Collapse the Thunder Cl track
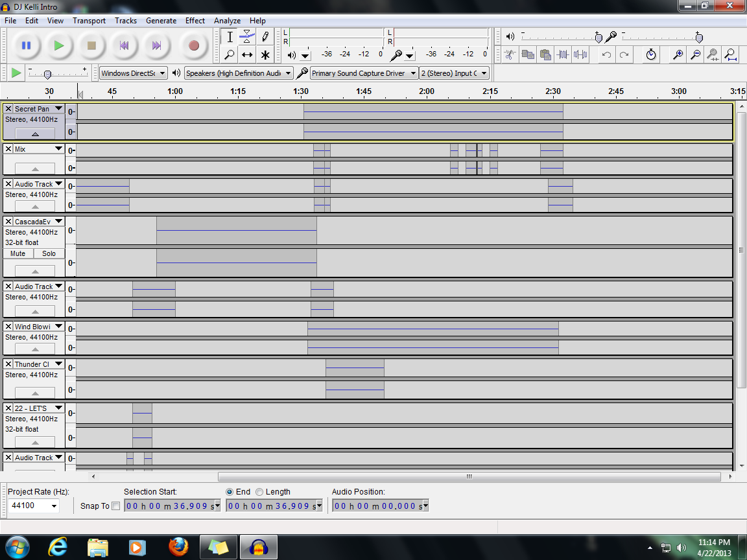This screenshot has width=747, height=560. (35, 393)
